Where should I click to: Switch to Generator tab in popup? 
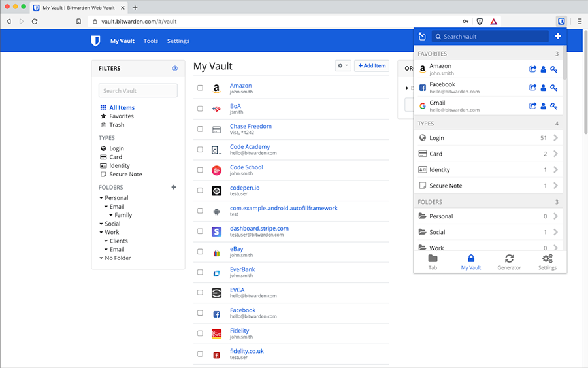[509, 262]
